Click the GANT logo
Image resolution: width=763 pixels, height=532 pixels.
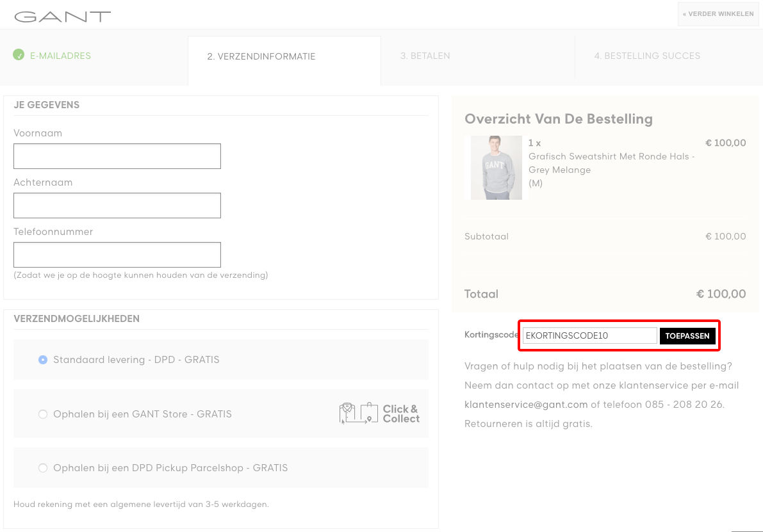(62, 17)
